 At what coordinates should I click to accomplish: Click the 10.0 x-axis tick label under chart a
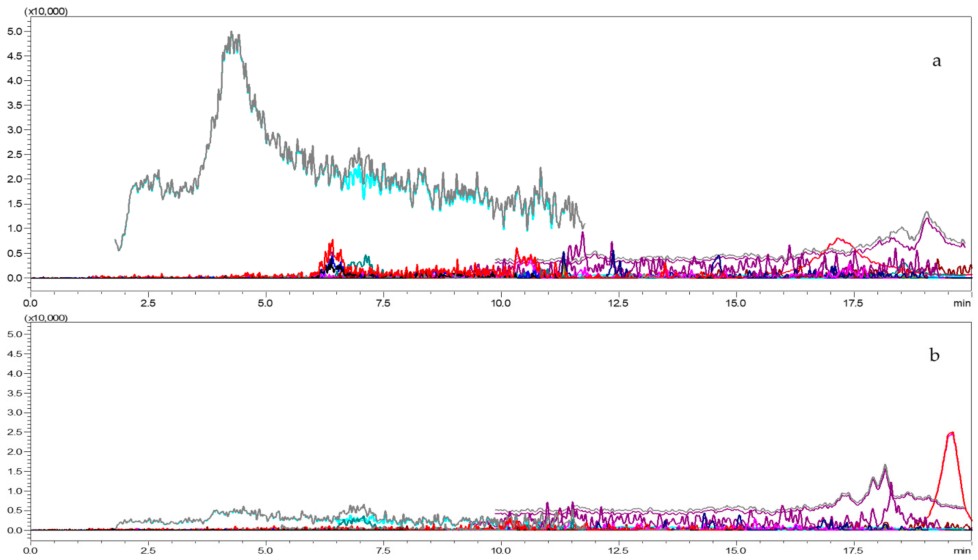pyautogui.click(x=500, y=303)
